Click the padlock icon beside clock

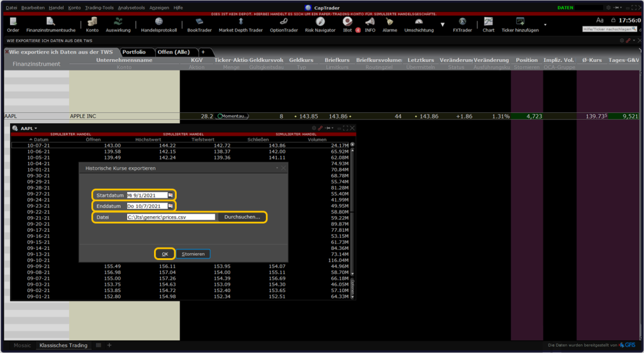[613, 20]
